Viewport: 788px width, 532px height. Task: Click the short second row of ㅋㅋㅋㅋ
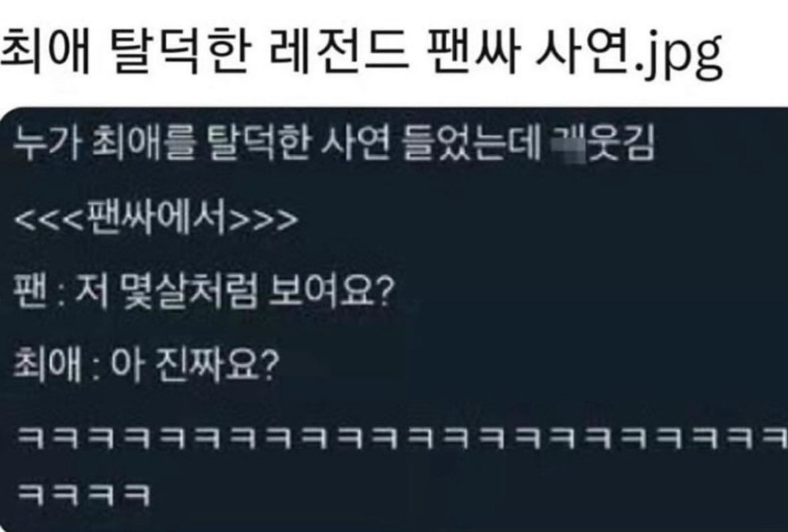pyautogui.click(x=84, y=495)
